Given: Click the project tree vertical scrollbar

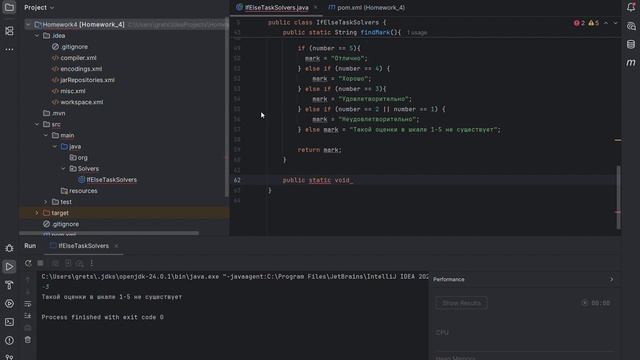Looking at the screenshot, I should pos(227,108).
